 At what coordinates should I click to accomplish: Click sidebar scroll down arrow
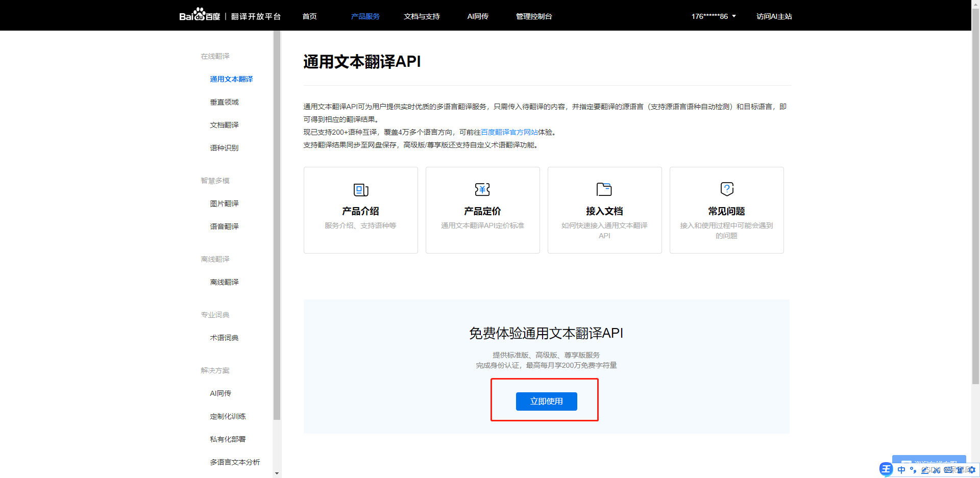point(277,473)
